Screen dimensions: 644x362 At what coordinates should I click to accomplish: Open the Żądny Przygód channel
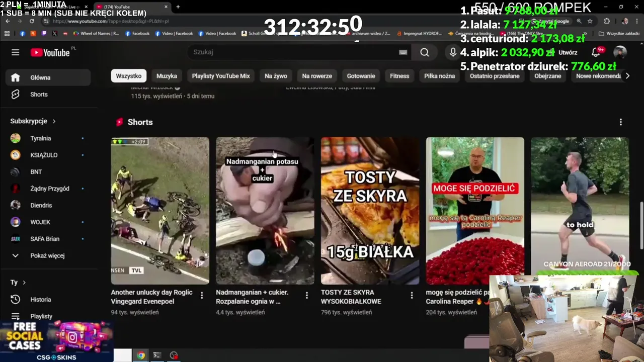coord(48,189)
